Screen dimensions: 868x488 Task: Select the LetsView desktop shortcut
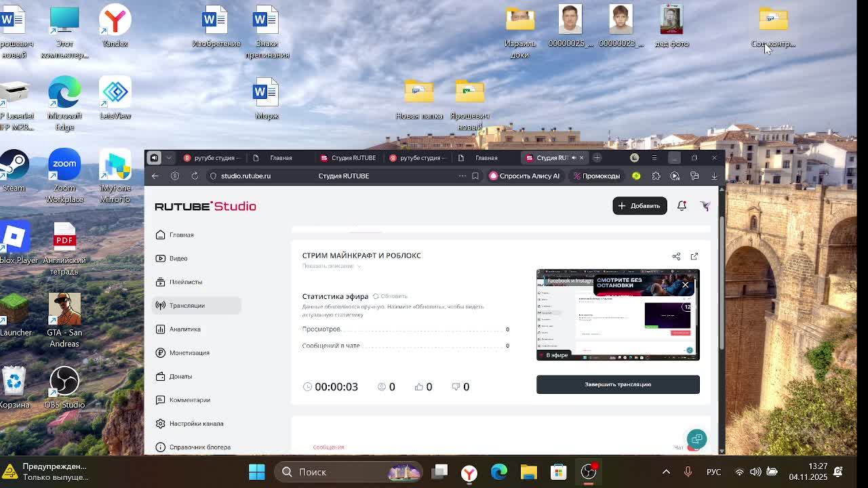tap(115, 98)
